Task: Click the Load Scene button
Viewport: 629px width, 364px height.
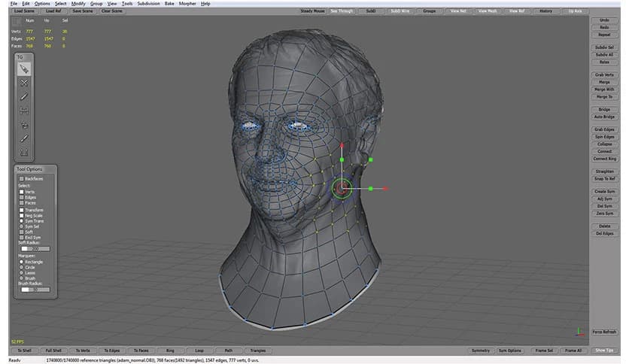Action: coord(26,11)
